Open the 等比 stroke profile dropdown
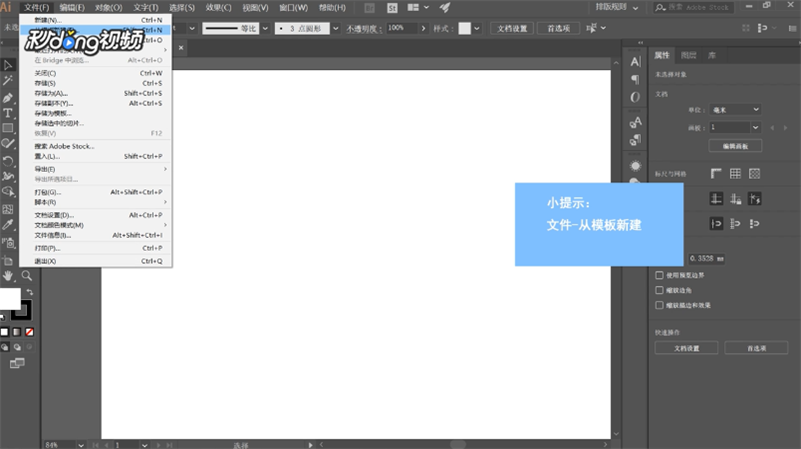The width and height of the screenshot is (801, 449). click(x=265, y=29)
